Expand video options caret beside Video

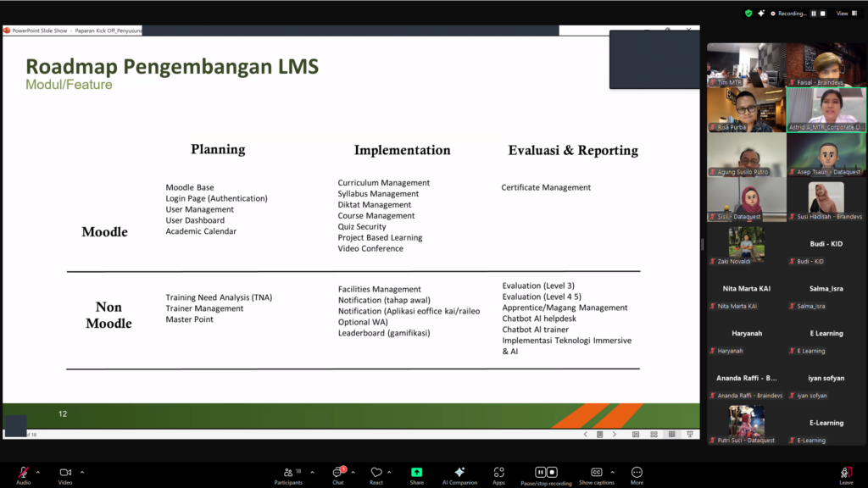(x=82, y=472)
